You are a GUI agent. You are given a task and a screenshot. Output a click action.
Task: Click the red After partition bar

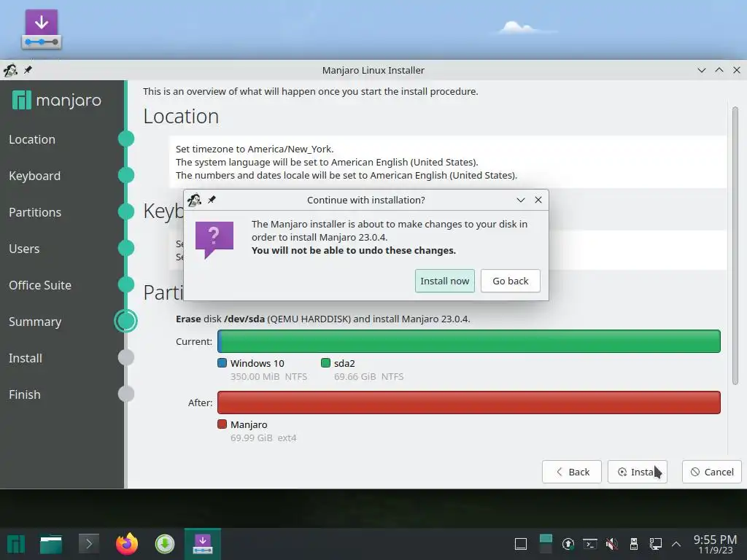[469, 402]
